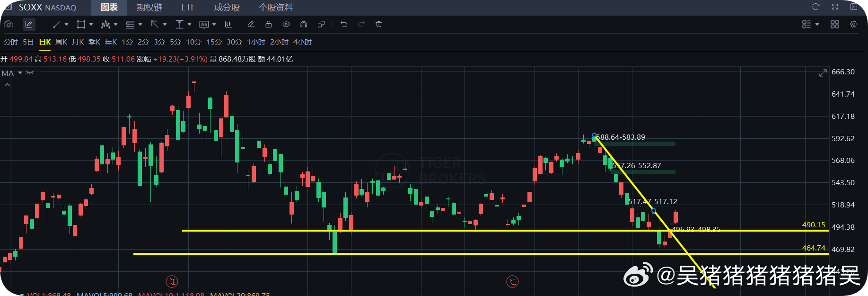868x296 pixels.
Task: Click the candlestick chart type icon
Action: [x=228, y=24]
